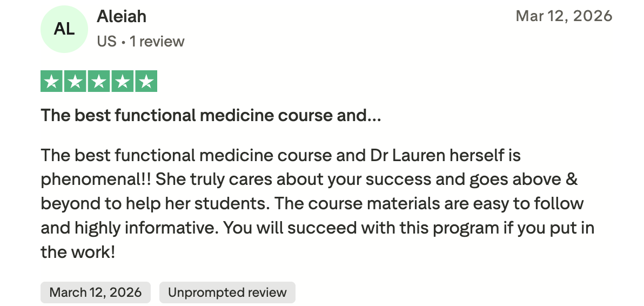Open reviewer Aleiah's profile name
The height and width of the screenshot is (306, 644).
122,17
